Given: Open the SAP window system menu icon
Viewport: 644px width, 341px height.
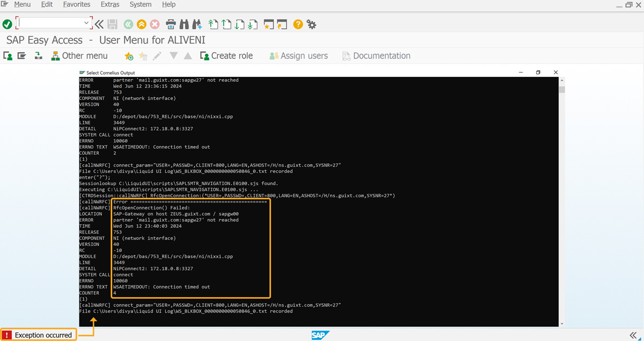Looking at the screenshot, I should click(x=5, y=4).
